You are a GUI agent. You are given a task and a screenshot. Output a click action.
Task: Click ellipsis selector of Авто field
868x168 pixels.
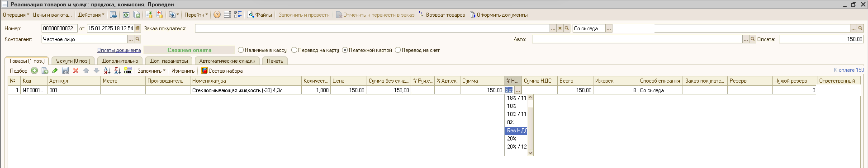[x=746, y=39]
